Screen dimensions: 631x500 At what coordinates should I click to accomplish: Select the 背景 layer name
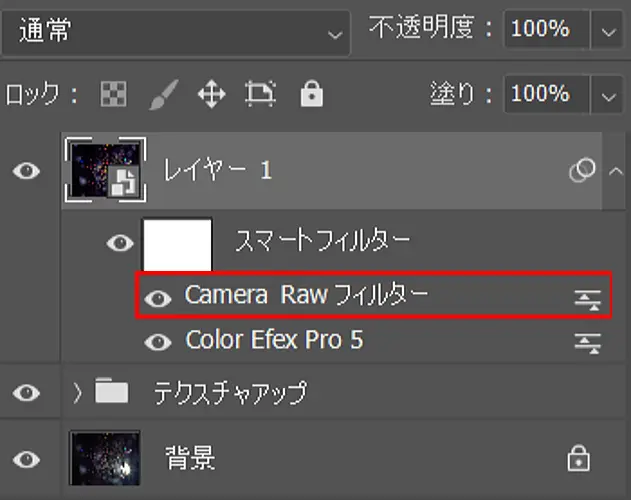coord(190,458)
